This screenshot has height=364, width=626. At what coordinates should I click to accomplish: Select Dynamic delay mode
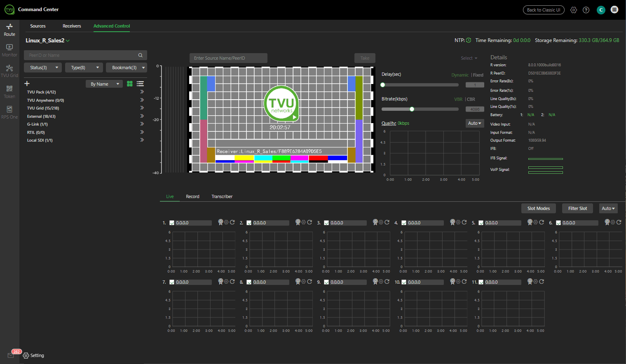tap(460, 75)
